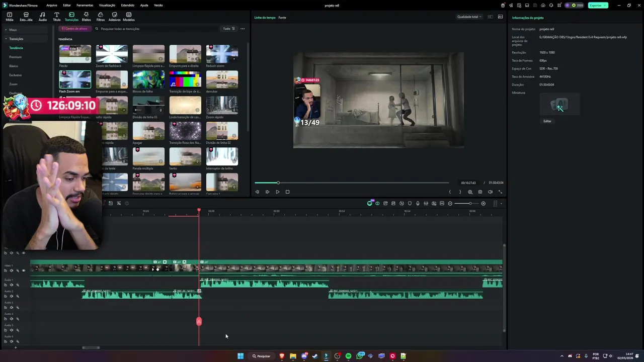
Task: Adjust the timeline zoom slider
Action: pos(467,203)
